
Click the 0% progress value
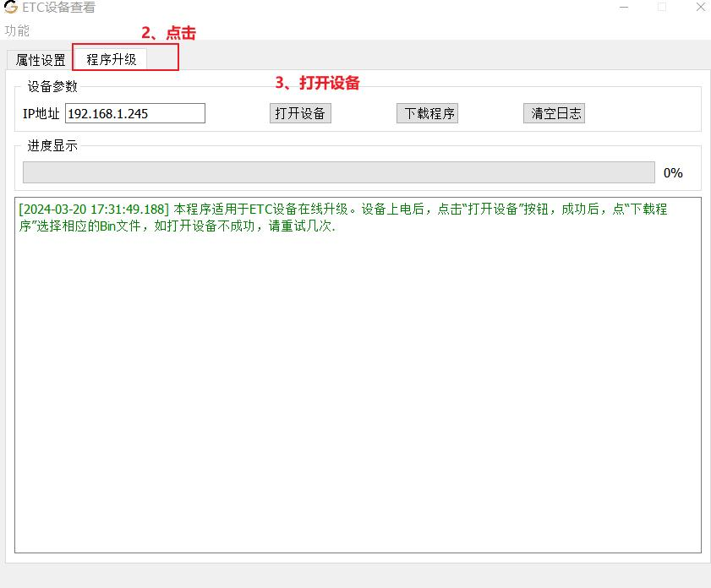coord(673,172)
